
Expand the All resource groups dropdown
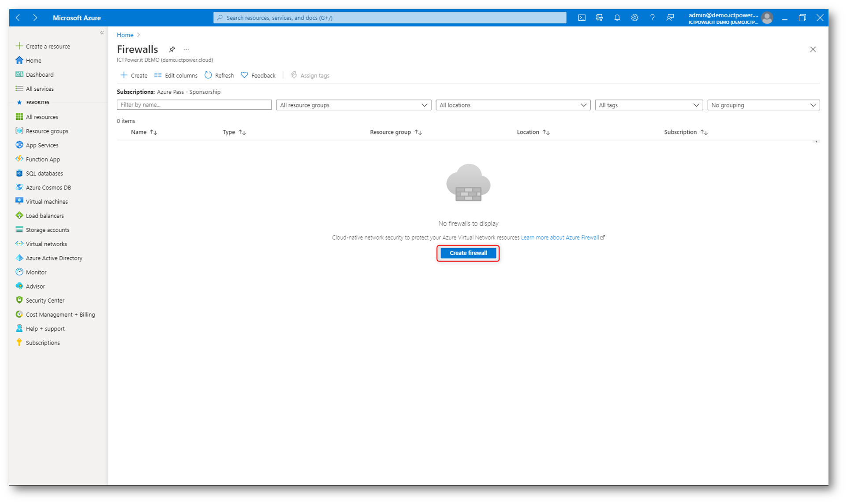coord(354,105)
